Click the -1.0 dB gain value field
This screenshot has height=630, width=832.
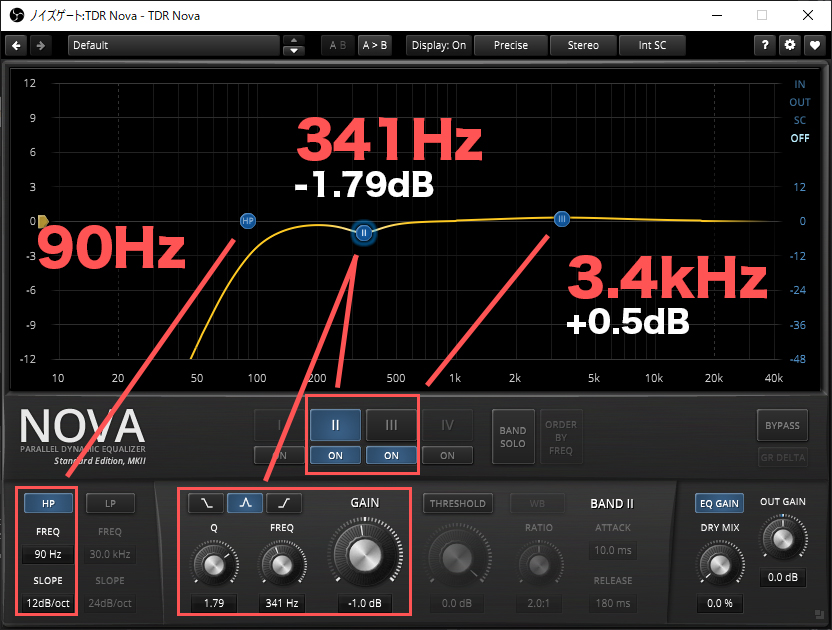coord(365,603)
